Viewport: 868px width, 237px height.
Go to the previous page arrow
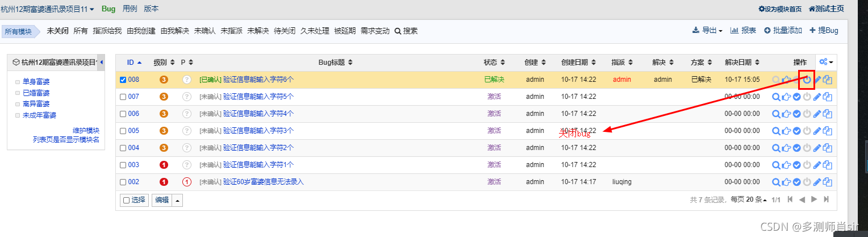802,199
